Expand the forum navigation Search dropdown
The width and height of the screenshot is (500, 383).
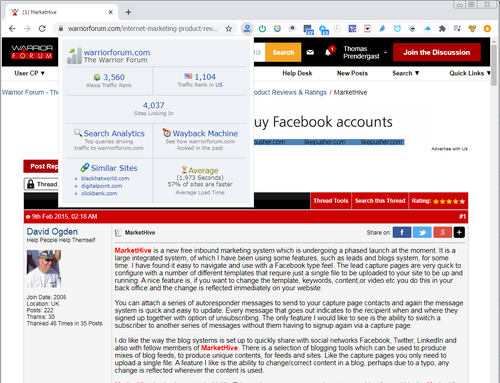405,73
